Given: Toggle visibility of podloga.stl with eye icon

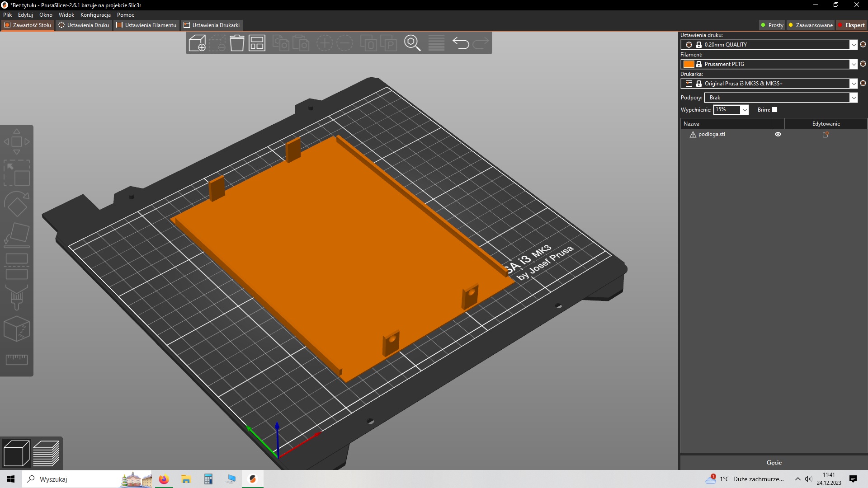Looking at the screenshot, I should pyautogui.click(x=778, y=134).
